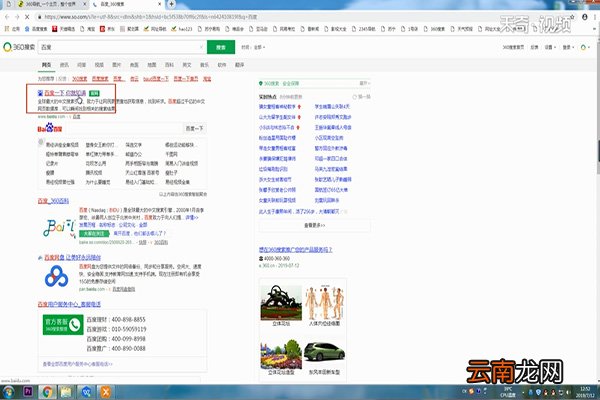Click the 换一换 refresh icon in hot topics
Image resolution: width=600 pixels, height=400 pixels.
355,97
